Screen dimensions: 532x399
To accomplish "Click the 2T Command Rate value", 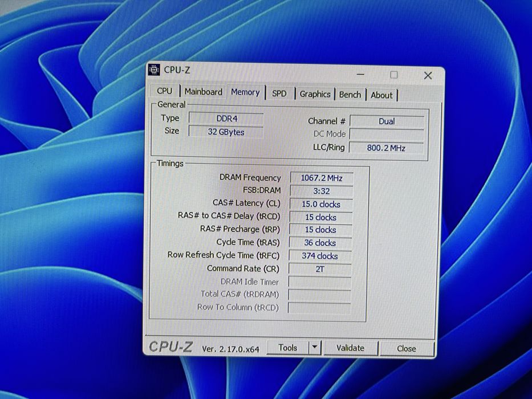I will 320,269.
